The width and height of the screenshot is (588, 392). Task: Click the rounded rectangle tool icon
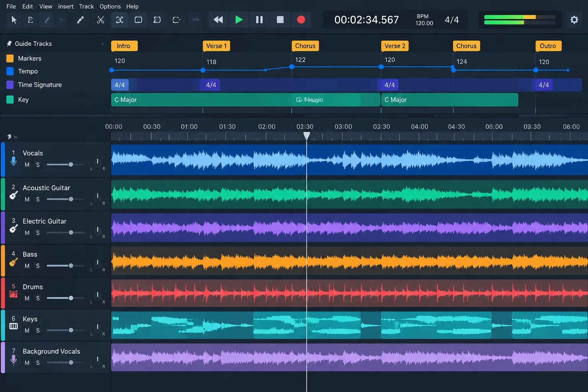pos(138,20)
